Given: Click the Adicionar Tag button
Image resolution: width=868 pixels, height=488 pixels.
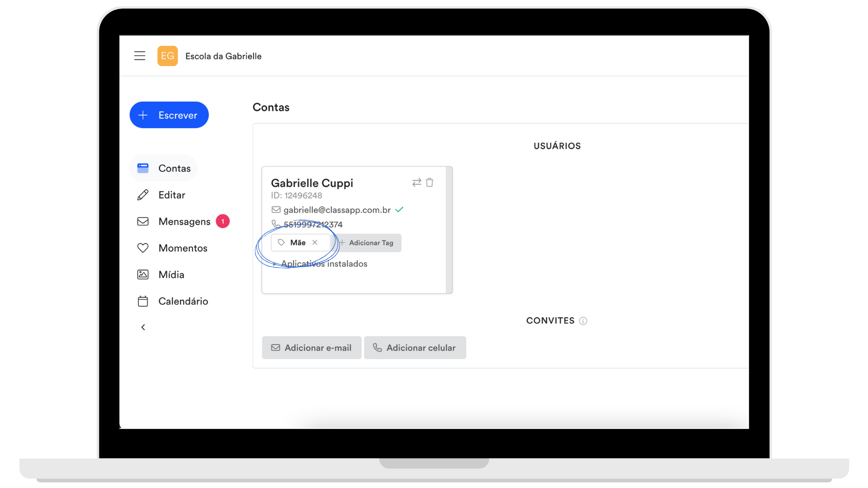Looking at the screenshot, I should click(367, 243).
